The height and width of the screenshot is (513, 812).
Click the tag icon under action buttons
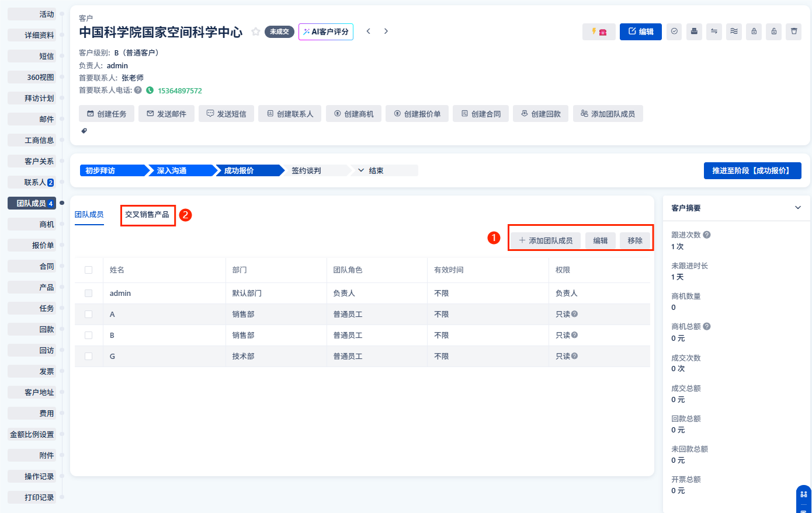[x=84, y=131]
